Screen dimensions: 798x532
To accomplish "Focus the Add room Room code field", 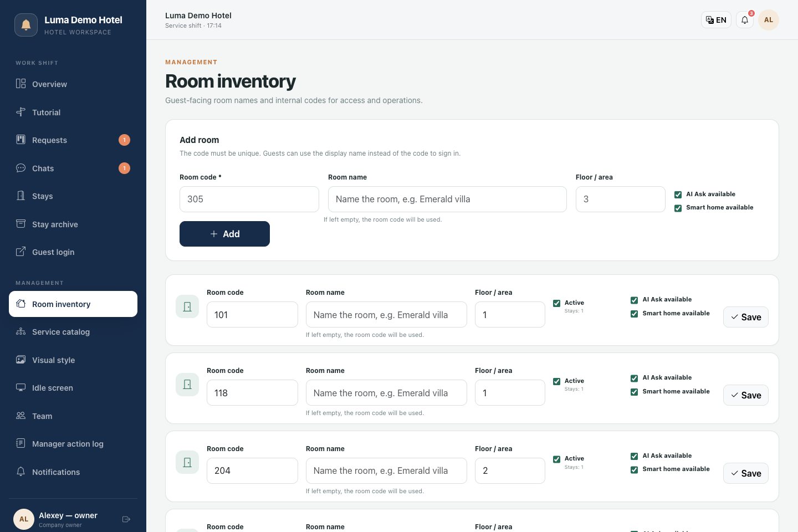I will (249, 199).
